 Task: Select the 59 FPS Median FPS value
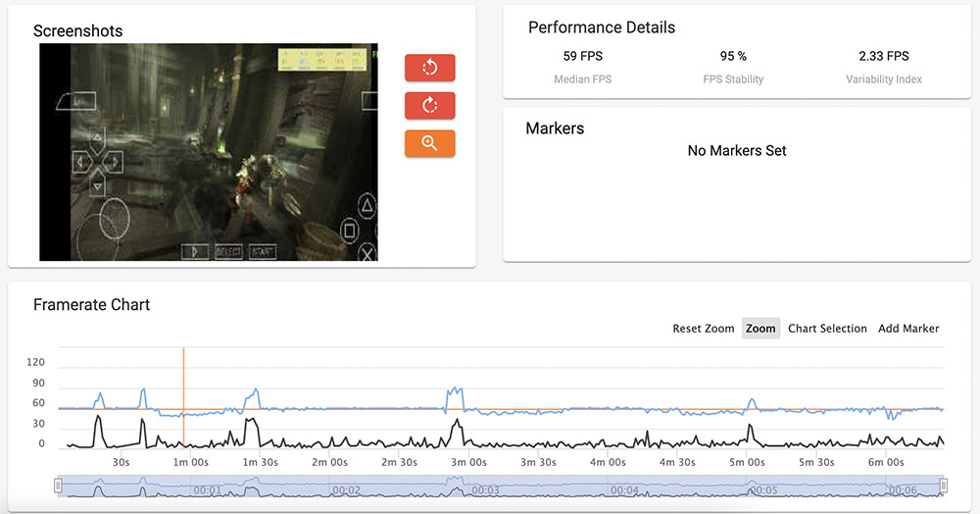coord(583,56)
